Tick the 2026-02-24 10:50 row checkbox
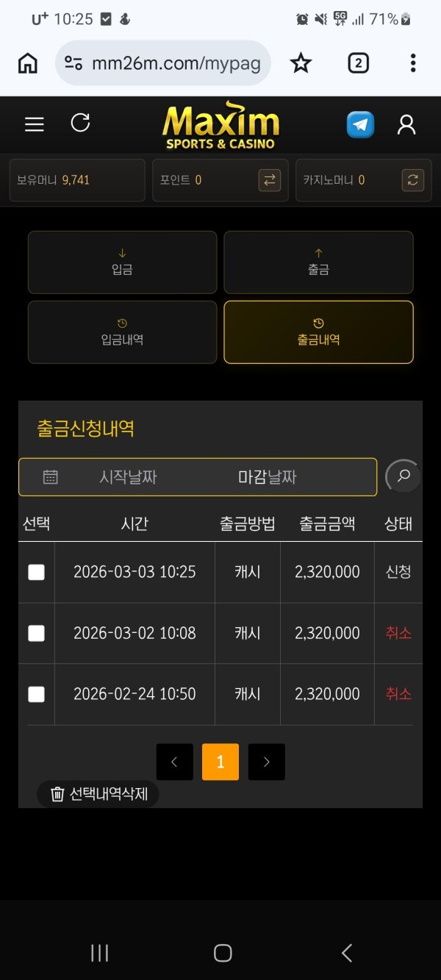This screenshot has width=441, height=980. click(x=36, y=694)
